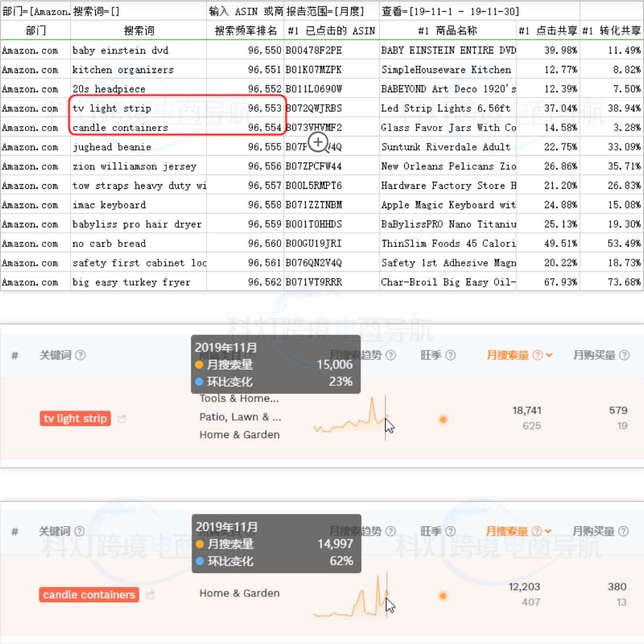Open external link icon next to candle containers
The width and height of the screenshot is (644, 644).
150,595
